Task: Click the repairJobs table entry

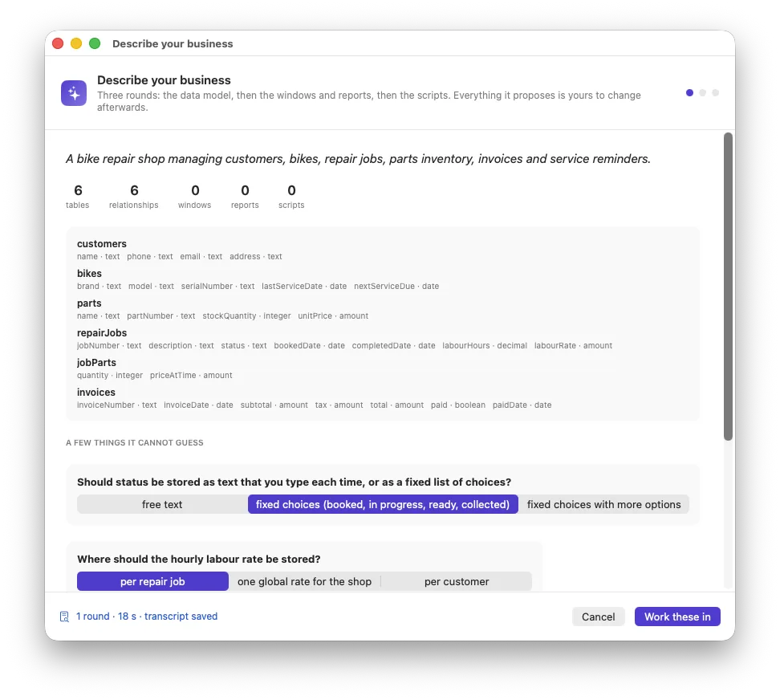Action: [x=102, y=333]
